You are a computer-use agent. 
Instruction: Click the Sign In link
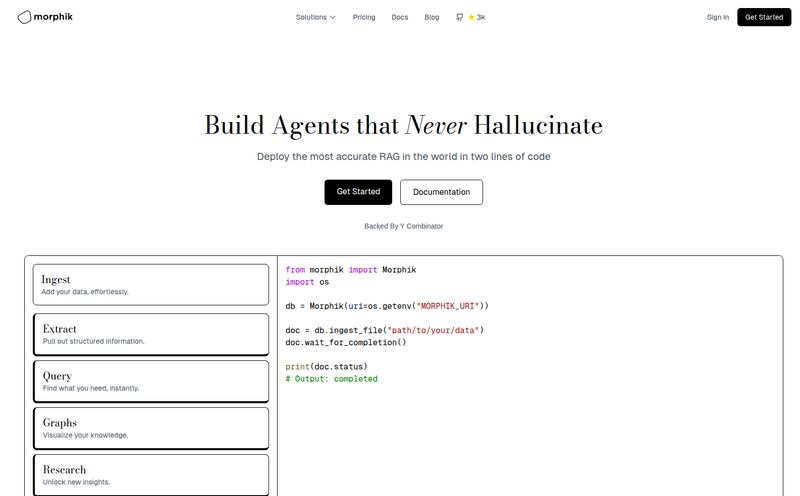pos(718,17)
